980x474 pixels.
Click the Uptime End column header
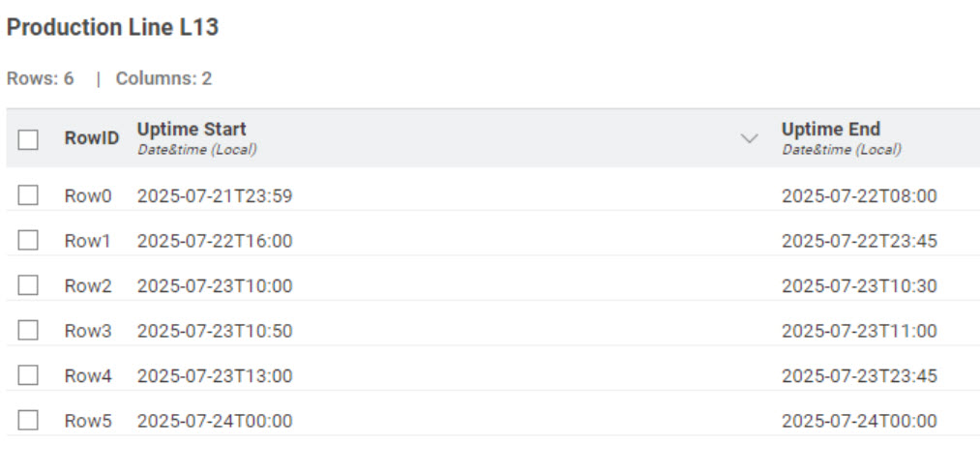pos(831,129)
